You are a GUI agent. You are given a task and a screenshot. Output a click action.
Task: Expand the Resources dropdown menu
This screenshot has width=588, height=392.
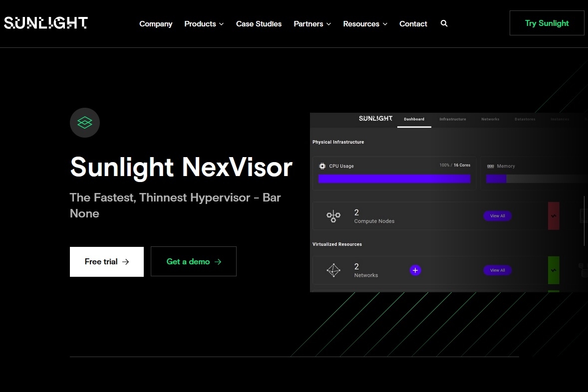(365, 24)
